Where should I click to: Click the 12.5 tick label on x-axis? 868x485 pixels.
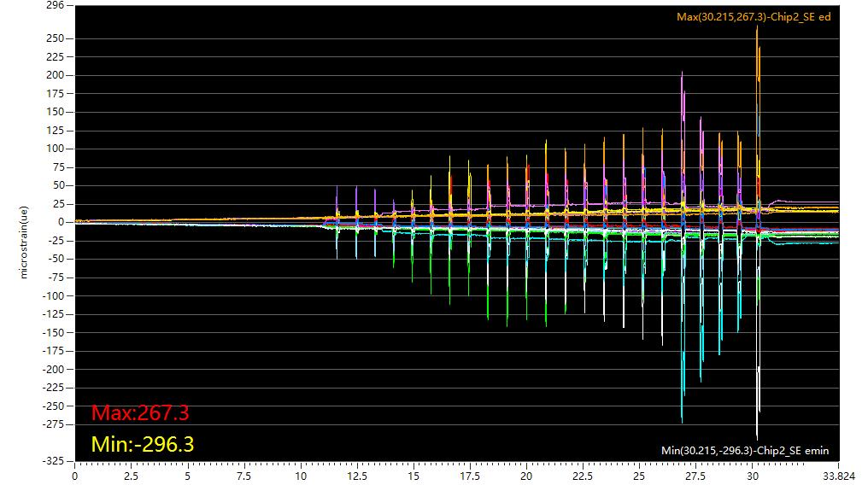tap(357, 476)
